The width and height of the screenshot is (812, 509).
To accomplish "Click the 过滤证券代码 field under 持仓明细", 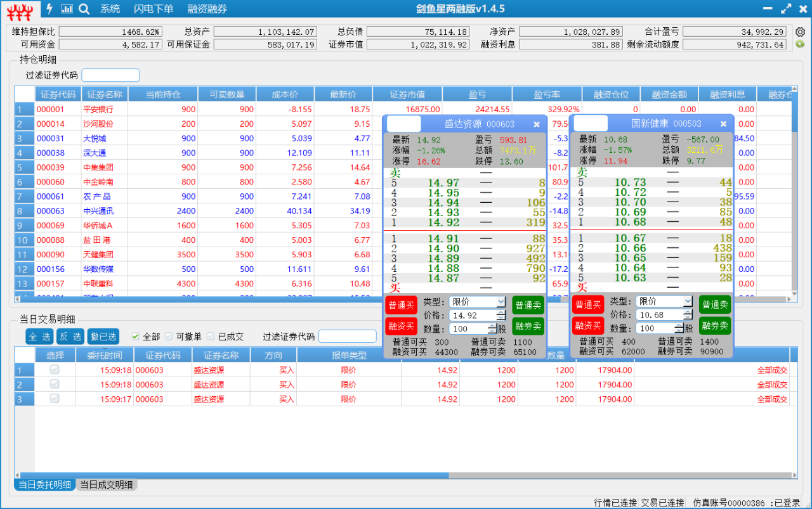I will pyautogui.click(x=110, y=75).
